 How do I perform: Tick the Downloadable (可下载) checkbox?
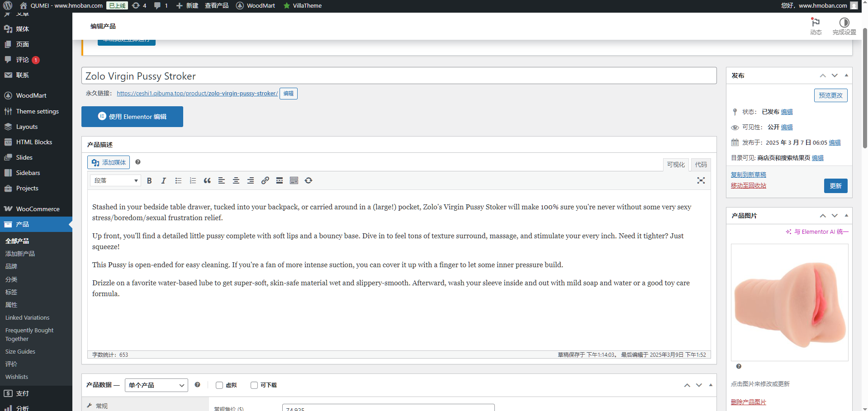[254, 385]
